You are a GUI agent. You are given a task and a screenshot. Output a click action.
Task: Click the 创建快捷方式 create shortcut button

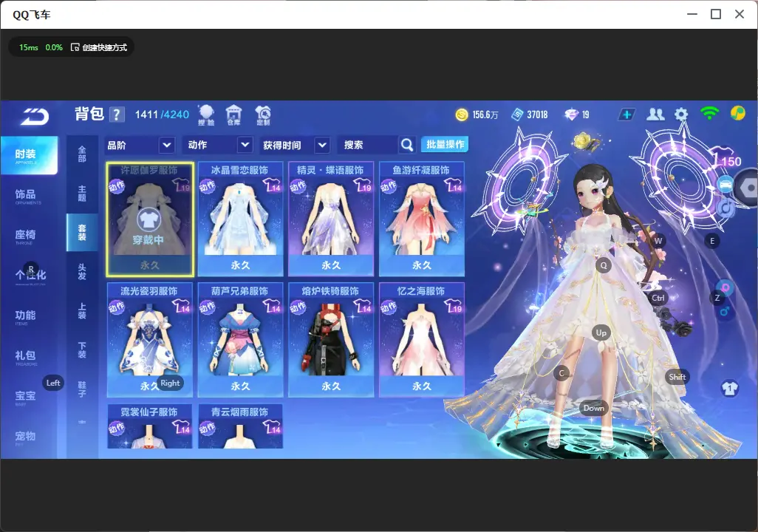pos(99,47)
